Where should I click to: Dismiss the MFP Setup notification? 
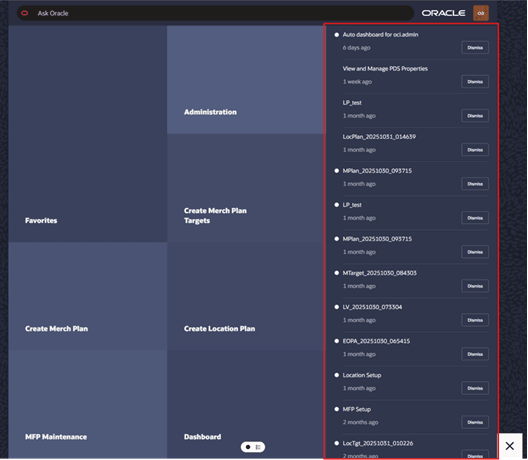[475, 422]
